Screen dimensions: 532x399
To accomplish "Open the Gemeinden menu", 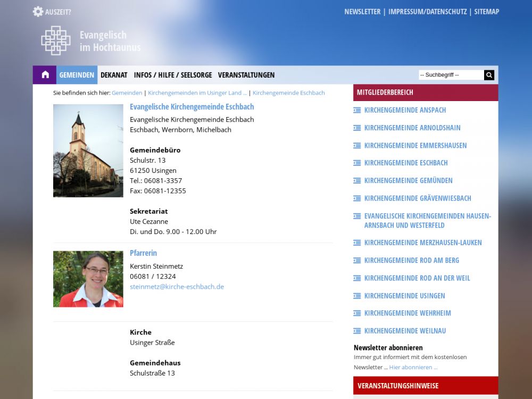I will point(77,75).
